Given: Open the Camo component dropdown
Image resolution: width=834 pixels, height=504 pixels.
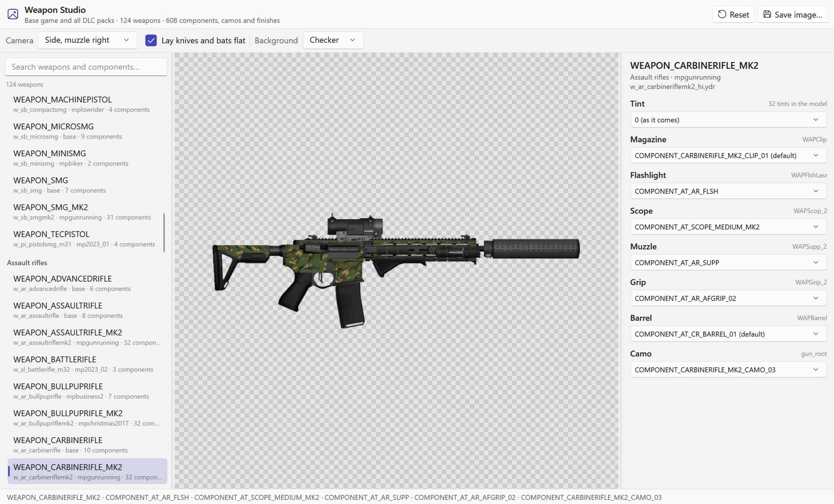Looking at the screenshot, I should point(728,370).
